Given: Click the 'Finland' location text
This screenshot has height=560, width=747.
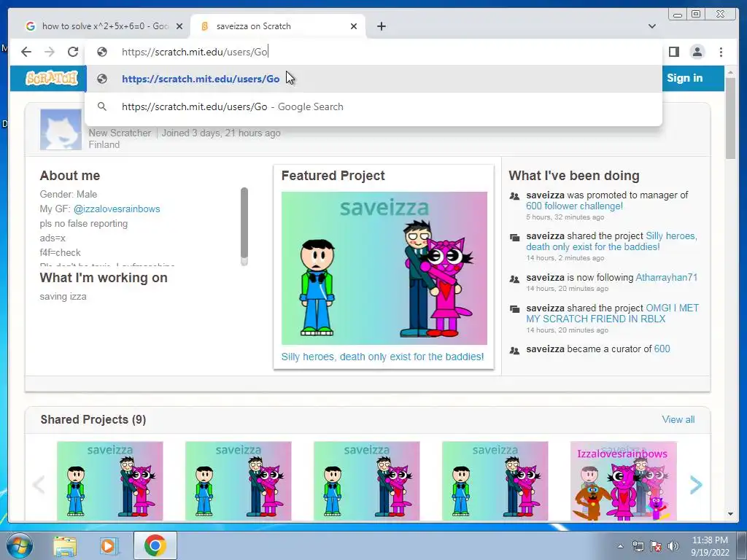Looking at the screenshot, I should [104, 145].
